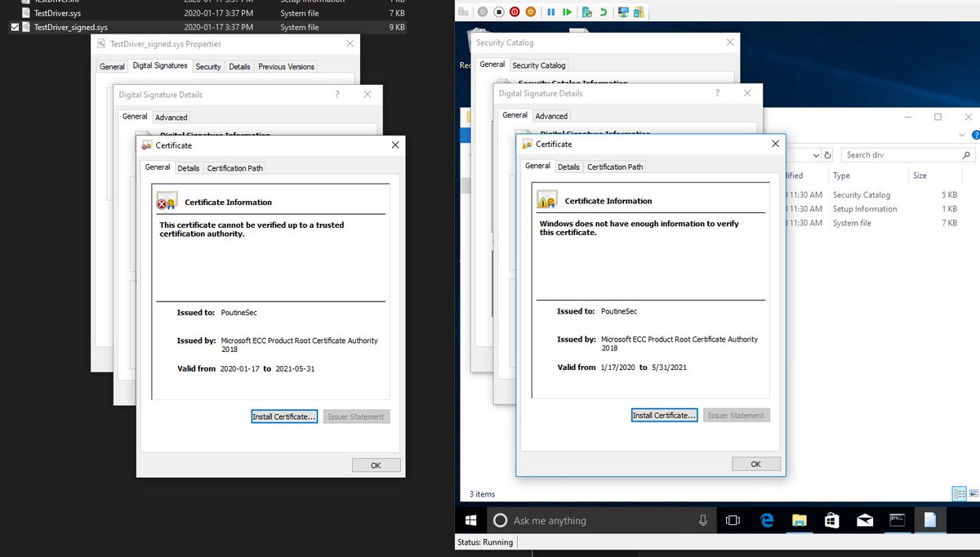This screenshot has height=557, width=980.
Task: Click help button on left Digital Signature Details
Action: (x=337, y=95)
